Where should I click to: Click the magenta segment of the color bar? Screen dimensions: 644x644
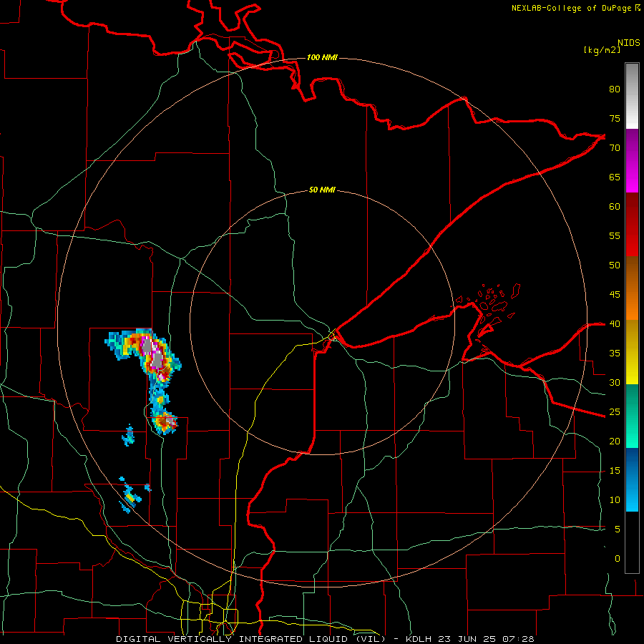(632, 161)
